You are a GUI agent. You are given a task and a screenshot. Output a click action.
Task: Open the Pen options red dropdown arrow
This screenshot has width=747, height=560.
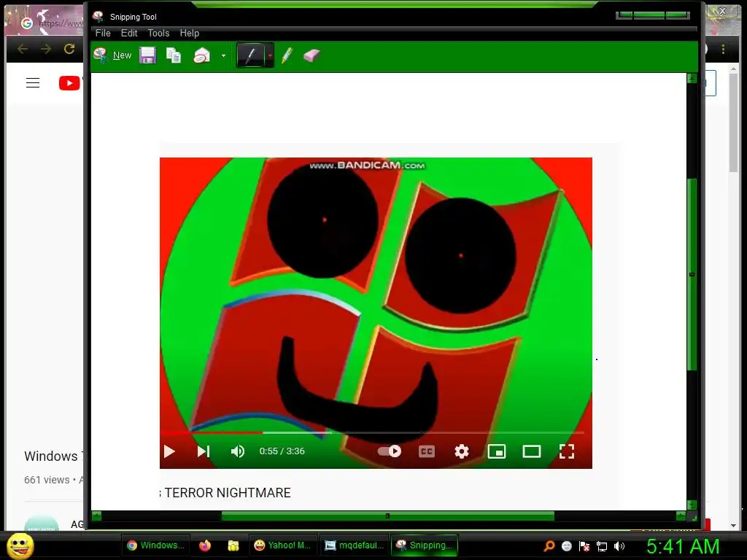pyautogui.click(x=270, y=55)
